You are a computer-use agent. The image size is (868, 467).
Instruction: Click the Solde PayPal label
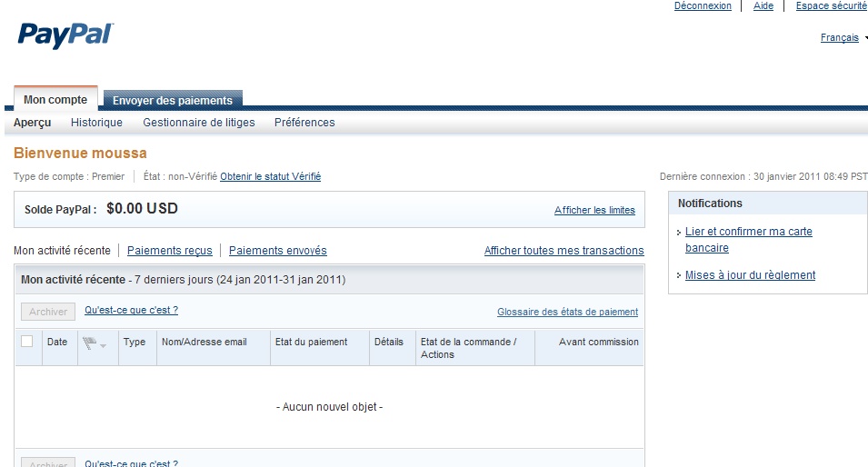pyautogui.click(x=60, y=210)
